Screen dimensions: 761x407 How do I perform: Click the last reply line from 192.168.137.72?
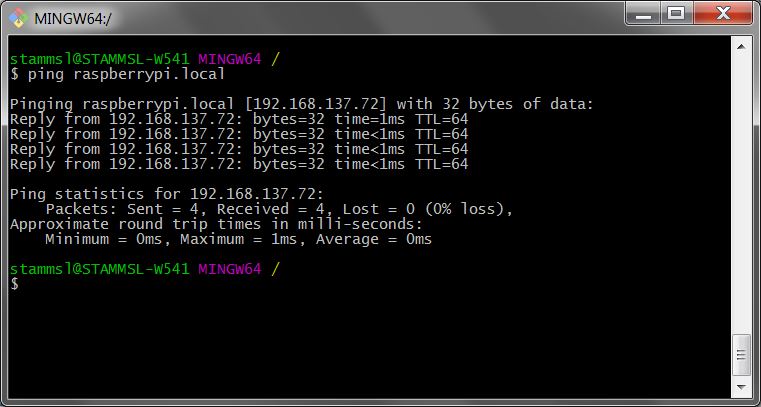pyautogui.click(x=238, y=164)
